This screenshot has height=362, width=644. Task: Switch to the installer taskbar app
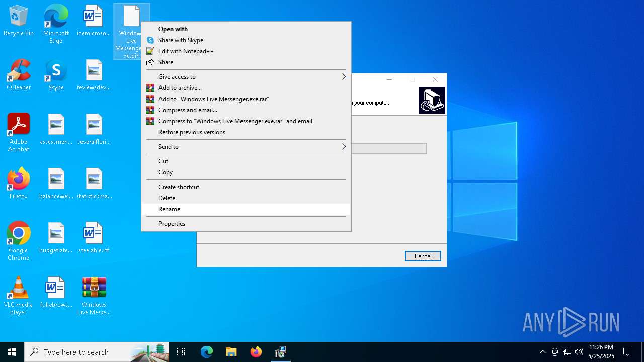pyautogui.click(x=281, y=352)
